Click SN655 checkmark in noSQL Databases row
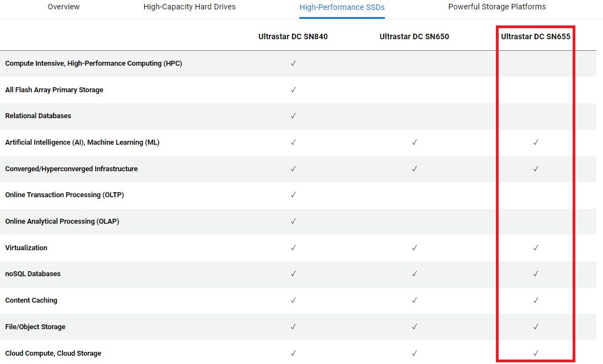 (x=536, y=274)
